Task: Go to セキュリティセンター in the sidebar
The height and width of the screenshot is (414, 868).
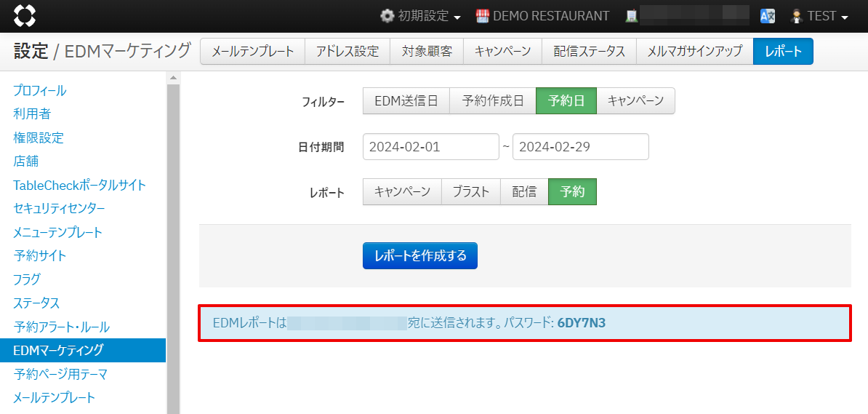Action: pyautogui.click(x=59, y=209)
